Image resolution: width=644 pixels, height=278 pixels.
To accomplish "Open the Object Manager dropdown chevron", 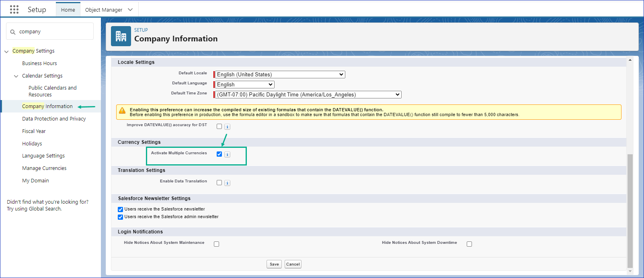I will point(130,10).
